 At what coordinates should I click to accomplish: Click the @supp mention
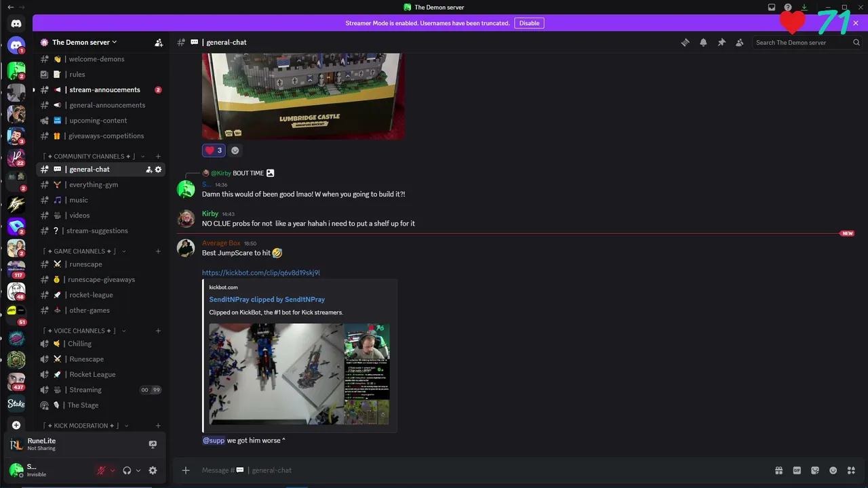tap(214, 441)
